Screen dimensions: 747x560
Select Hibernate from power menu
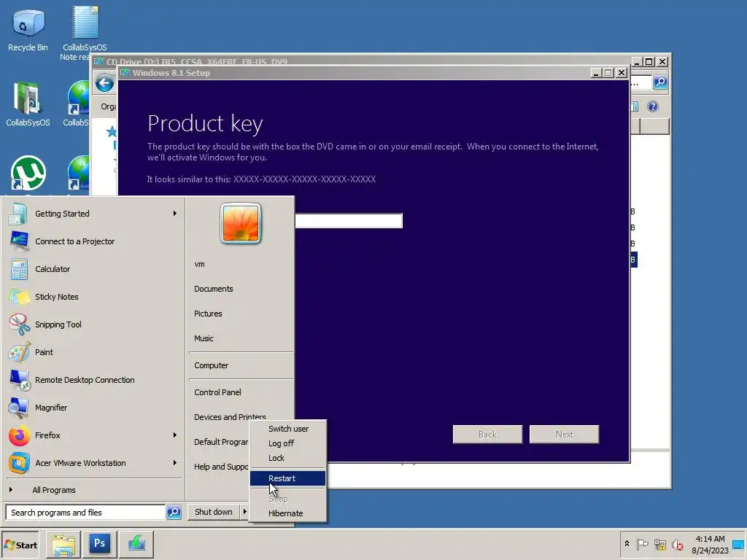coord(288,513)
